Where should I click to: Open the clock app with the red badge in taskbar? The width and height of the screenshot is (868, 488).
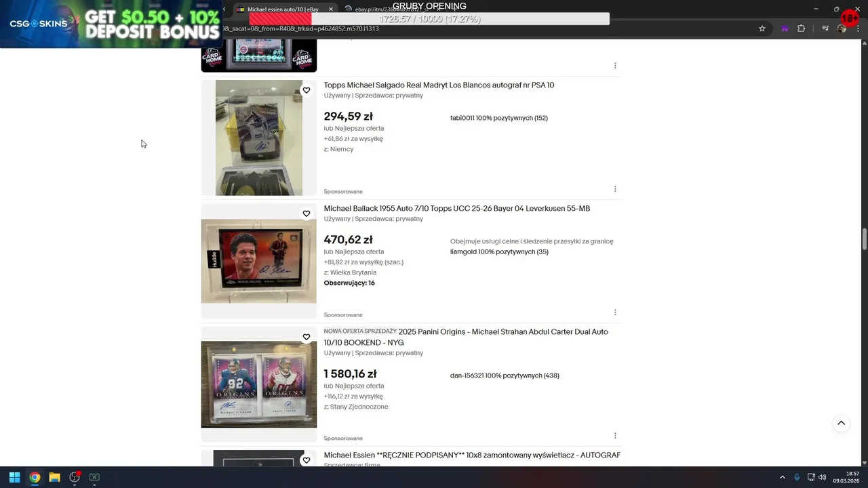(x=75, y=477)
